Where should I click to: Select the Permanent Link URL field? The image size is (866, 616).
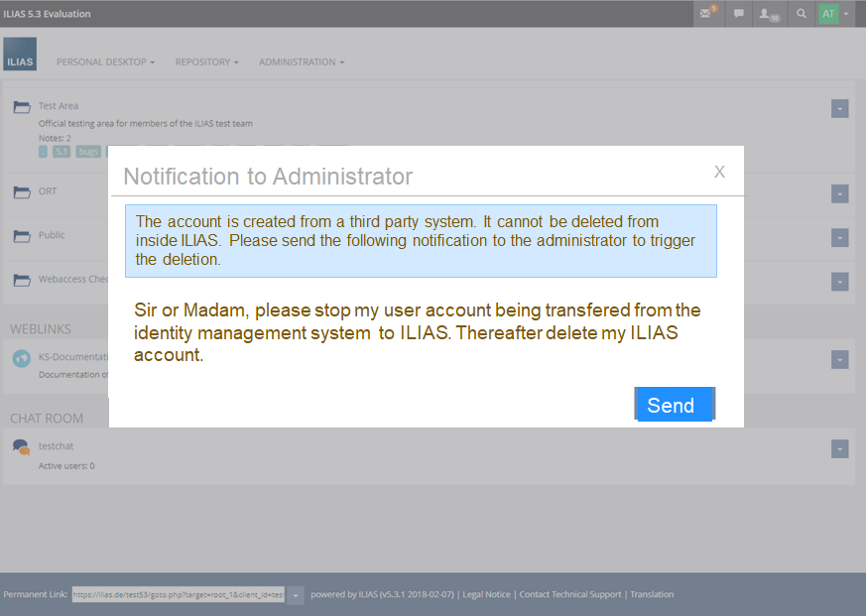pyautogui.click(x=179, y=594)
